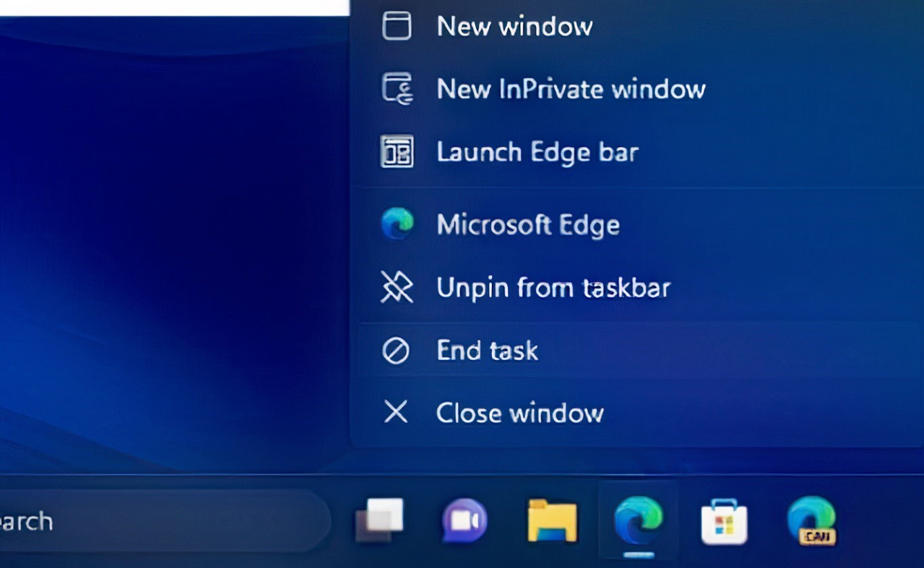This screenshot has height=568, width=924.
Task: Click the Edge logo in the jump list
Action: [397, 224]
